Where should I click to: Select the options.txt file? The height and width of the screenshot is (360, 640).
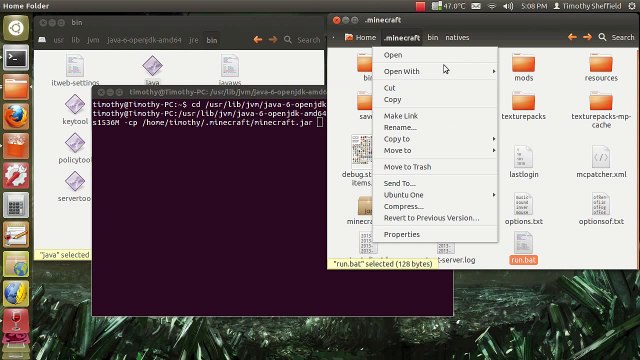[523, 209]
